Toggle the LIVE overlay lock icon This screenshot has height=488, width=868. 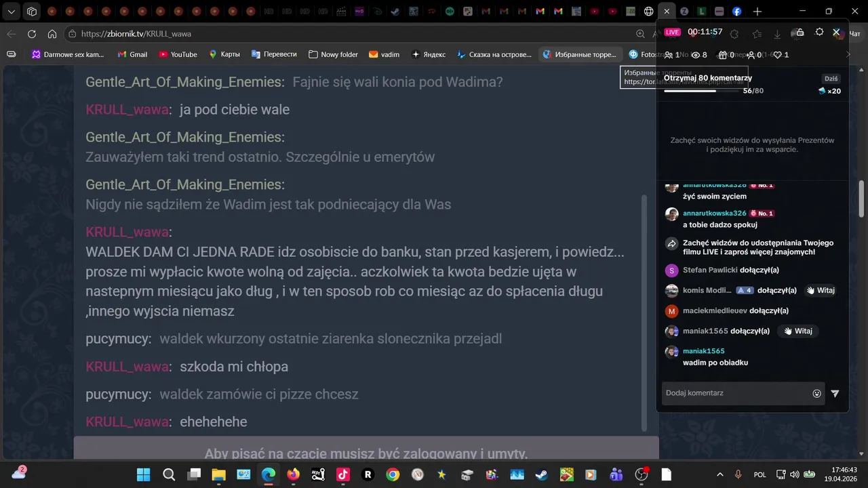pyautogui.click(x=800, y=33)
